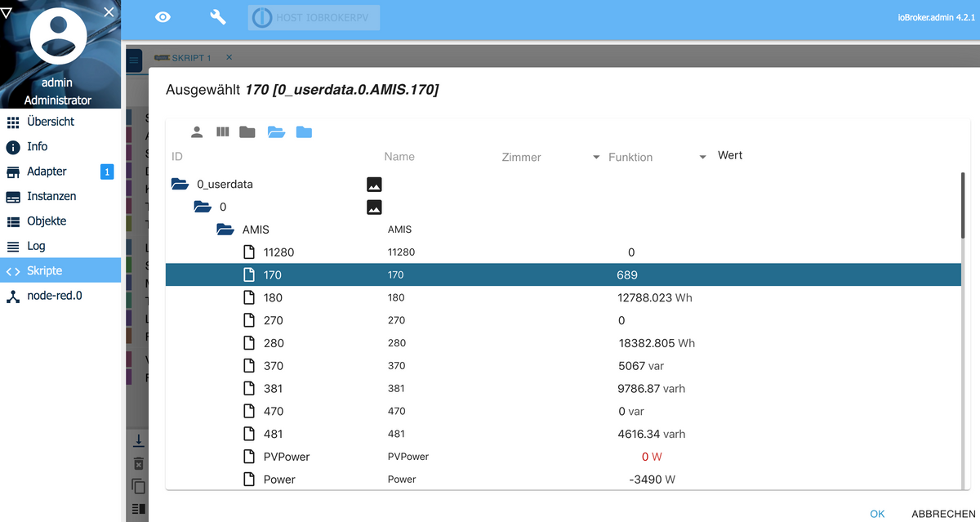980x522 pixels.
Task: Click the value 9786.87 varh
Action: [x=652, y=389]
